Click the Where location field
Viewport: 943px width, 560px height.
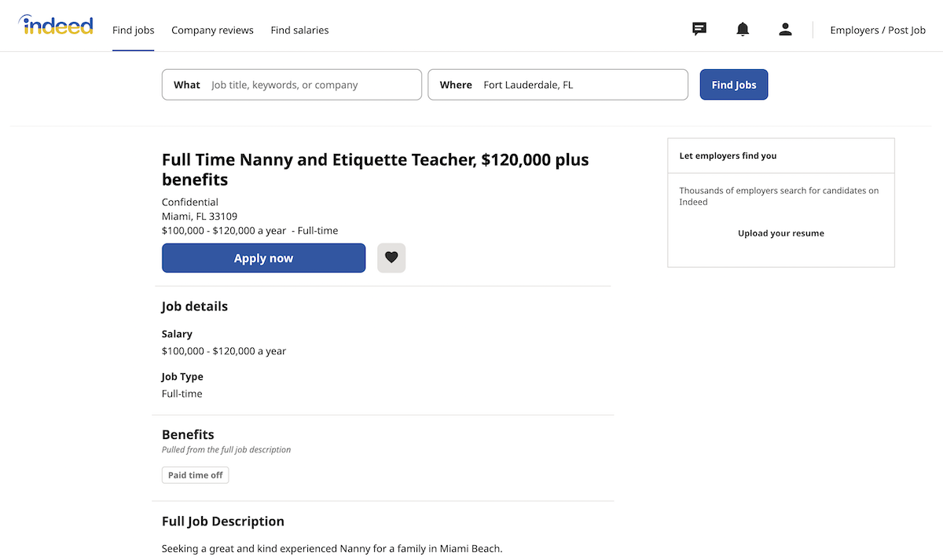[x=582, y=85]
